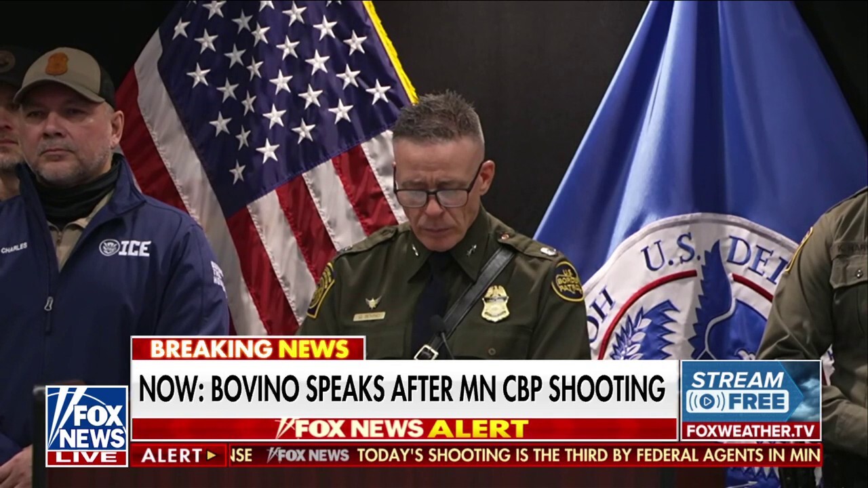Screen dimensions: 868x488
Task: Select the Bovino Speaks headline text
Action: (401, 388)
